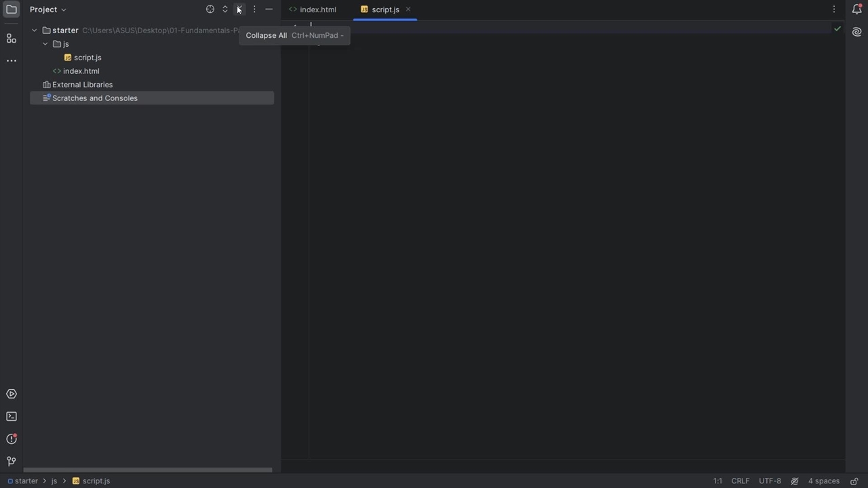Toggle the read-only lock in status bar
Image resolution: width=868 pixels, height=488 pixels.
[x=854, y=481]
